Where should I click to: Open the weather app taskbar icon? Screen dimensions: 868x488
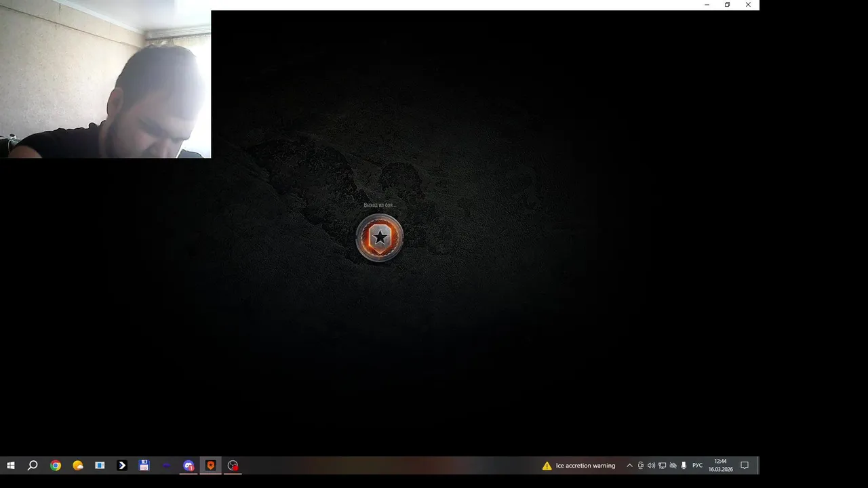[78, 466]
